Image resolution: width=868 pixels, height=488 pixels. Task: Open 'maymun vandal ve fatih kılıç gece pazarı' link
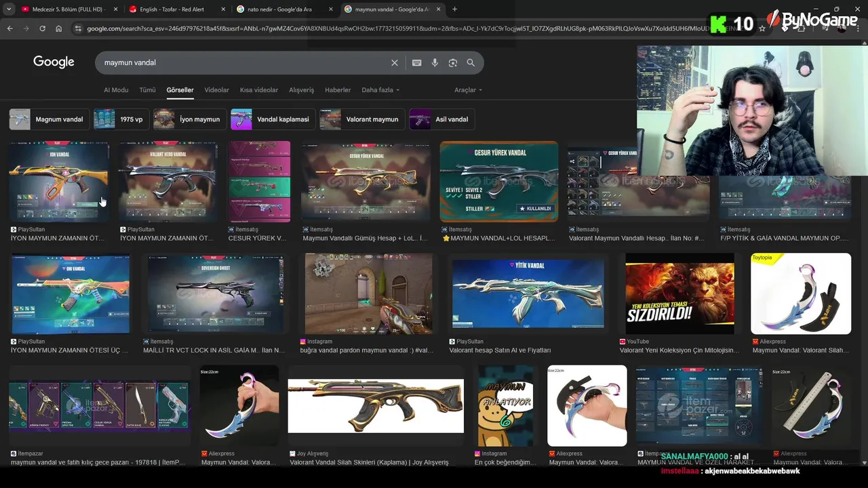[98, 462]
